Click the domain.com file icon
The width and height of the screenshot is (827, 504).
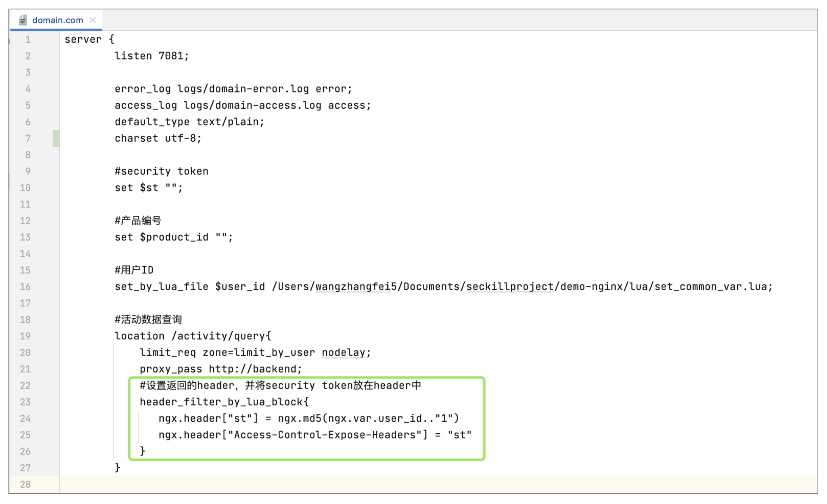pos(23,20)
